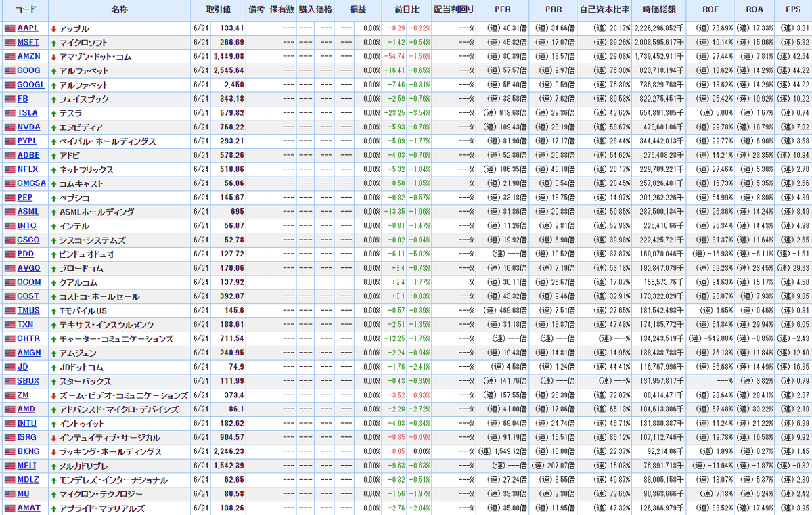Click the green up arrow next to ピンドゥオドゥオ
The image size is (812, 515).
point(53,254)
